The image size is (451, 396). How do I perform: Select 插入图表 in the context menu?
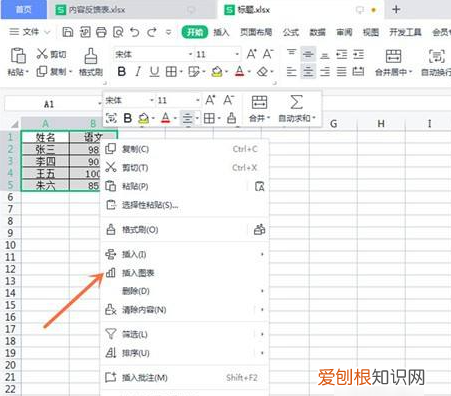(x=184, y=273)
